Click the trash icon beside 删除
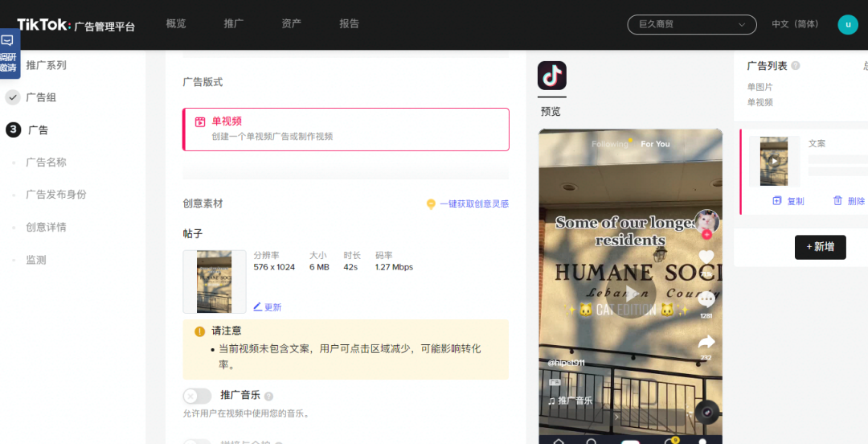Screen dimensions: 868x444 [837, 200]
